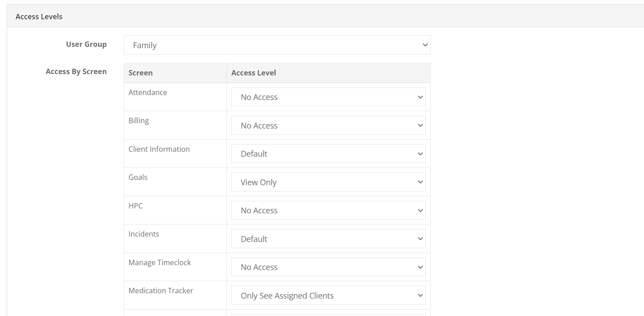Open the User Group dropdown showing Family
This screenshot has width=644, height=316.
pos(277,45)
